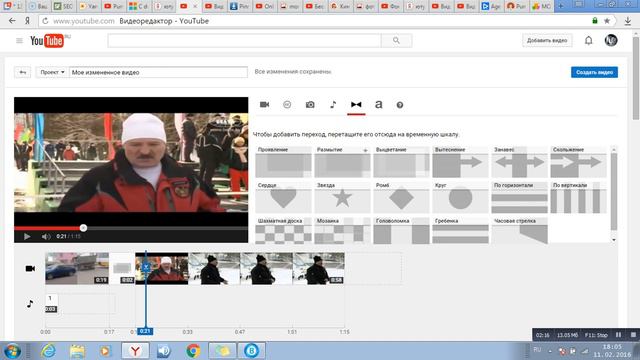This screenshot has height=360, width=640.
Task: Open the Creative Commons videos tab
Action: pyautogui.click(x=287, y=105)
